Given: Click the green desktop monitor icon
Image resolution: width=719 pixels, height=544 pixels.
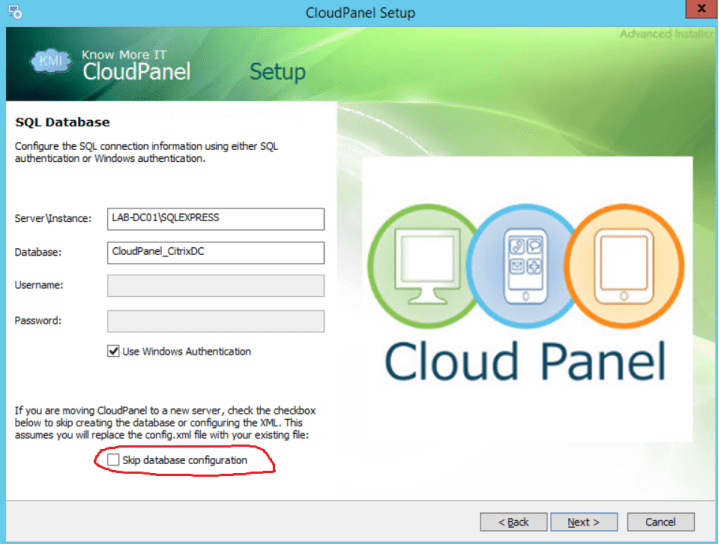Looking at the screenshot, I should [x=426, y=266].
